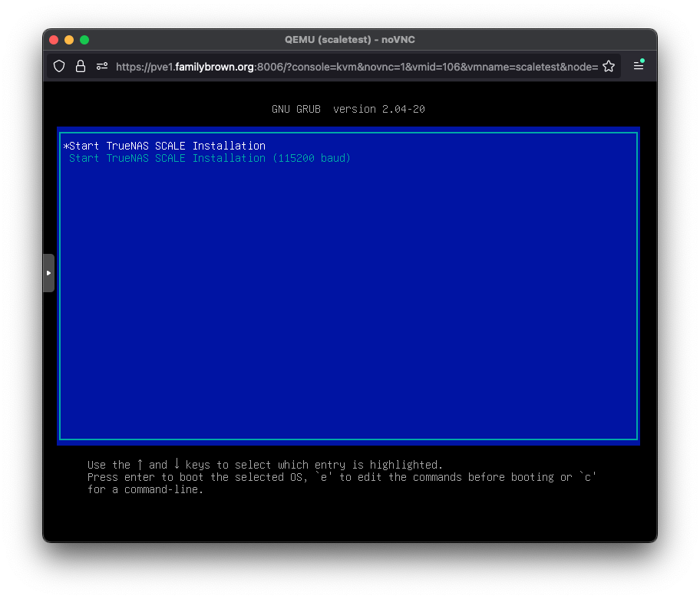Expand the noVNC side control panel
Screen dimensions: 700x599
[48, 273]
